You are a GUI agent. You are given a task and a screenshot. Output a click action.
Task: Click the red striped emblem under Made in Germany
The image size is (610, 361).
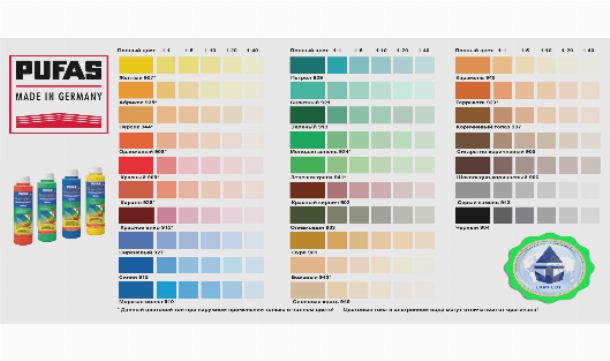59,120
